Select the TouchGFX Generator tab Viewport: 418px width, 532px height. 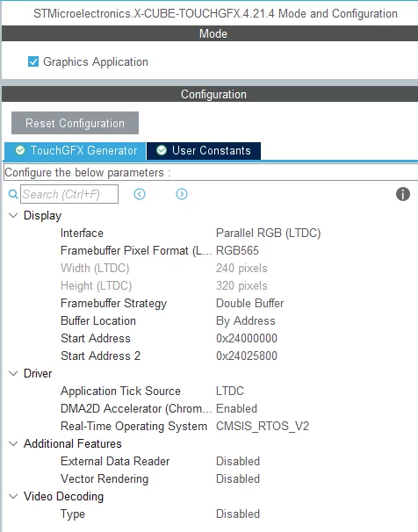coord(75,151)
